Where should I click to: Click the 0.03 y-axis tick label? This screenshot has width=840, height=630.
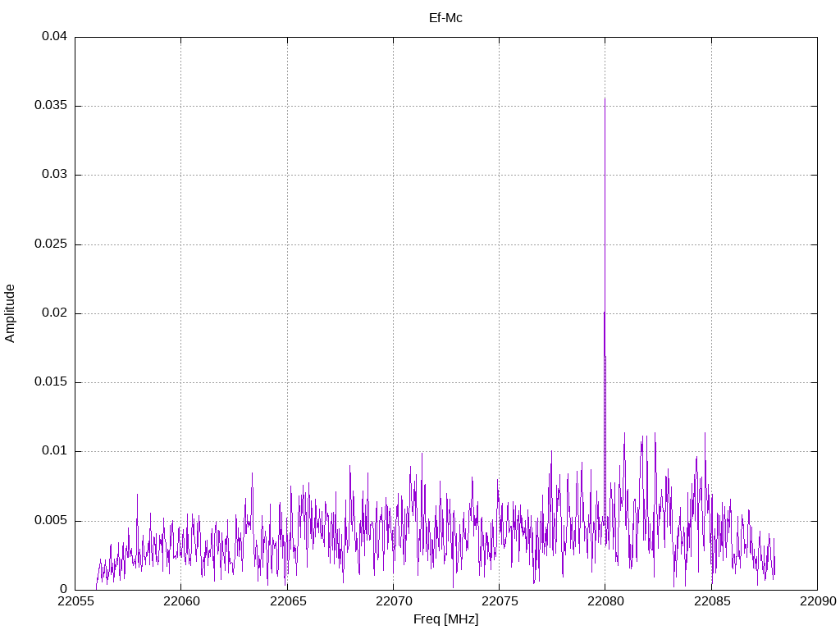coord(54,175)
